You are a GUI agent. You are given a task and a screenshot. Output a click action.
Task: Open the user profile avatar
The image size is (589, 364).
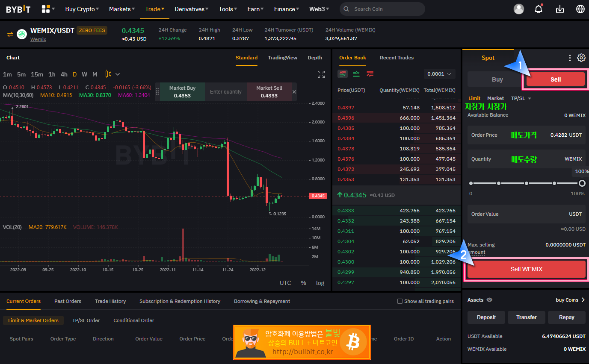click(518, 9)
